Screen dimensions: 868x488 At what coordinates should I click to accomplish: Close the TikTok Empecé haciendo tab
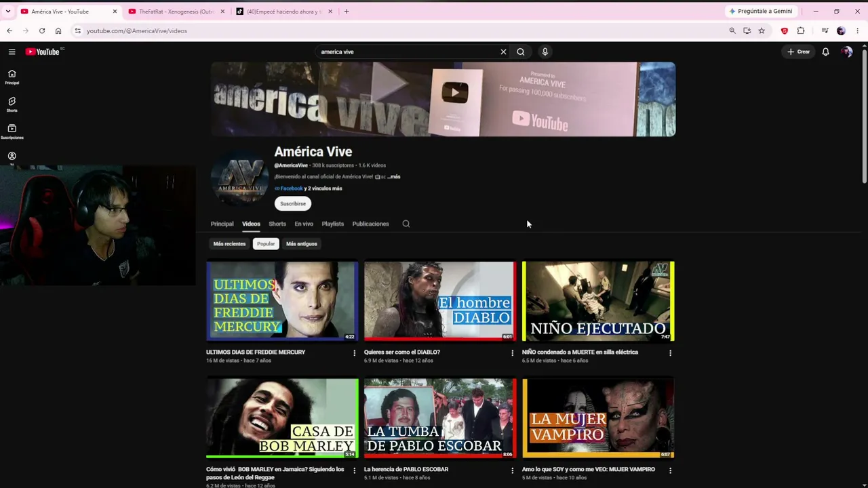point(330,12)
